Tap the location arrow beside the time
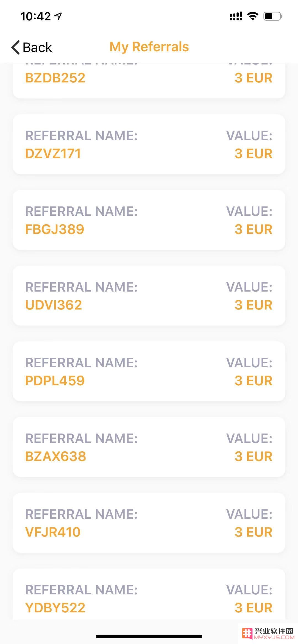Viewport: 298px width, 644px height. point(58,16)
